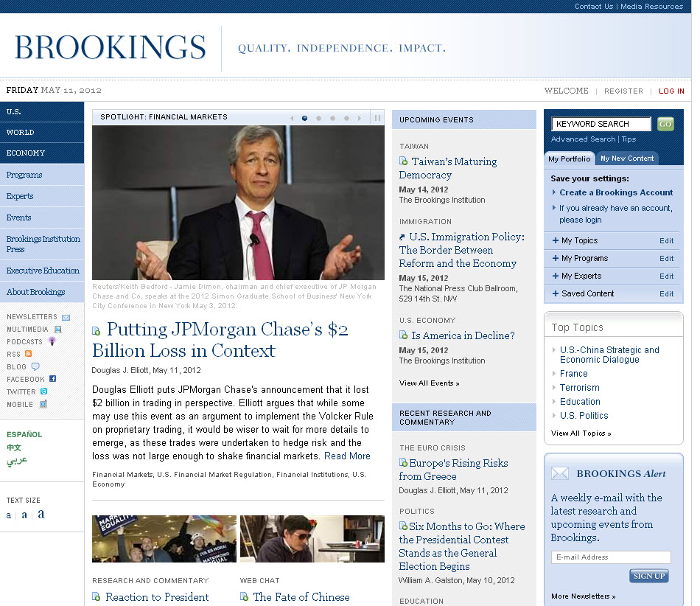700x606 pixels.
Task: Open the Facebook icon in sidebar
Action: coord(52,379)
